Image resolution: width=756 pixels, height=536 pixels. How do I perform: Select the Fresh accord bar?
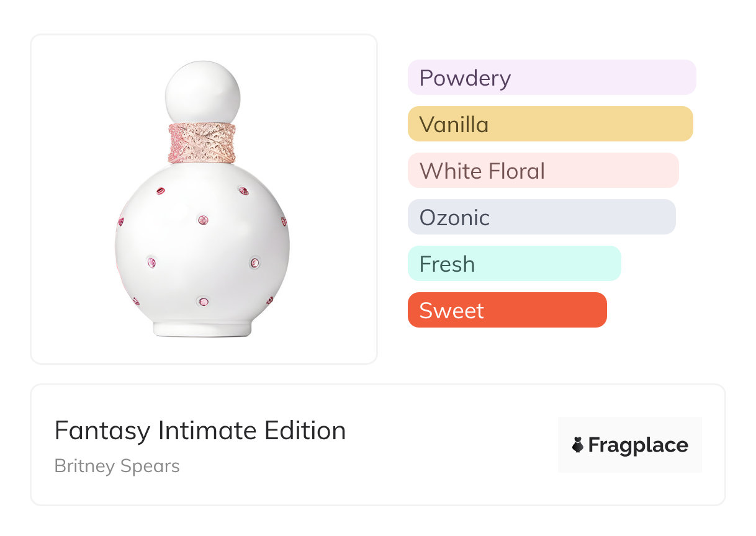coord(514,264)
